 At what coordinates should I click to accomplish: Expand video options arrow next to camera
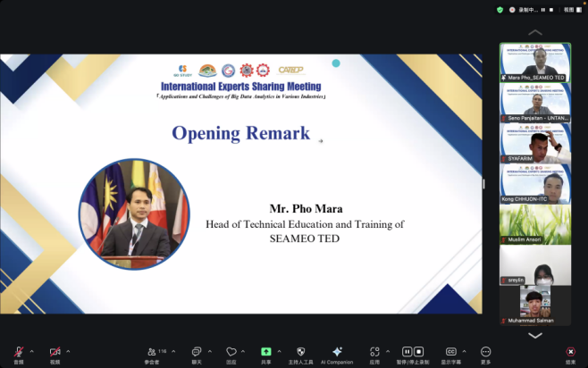(69, 351)
